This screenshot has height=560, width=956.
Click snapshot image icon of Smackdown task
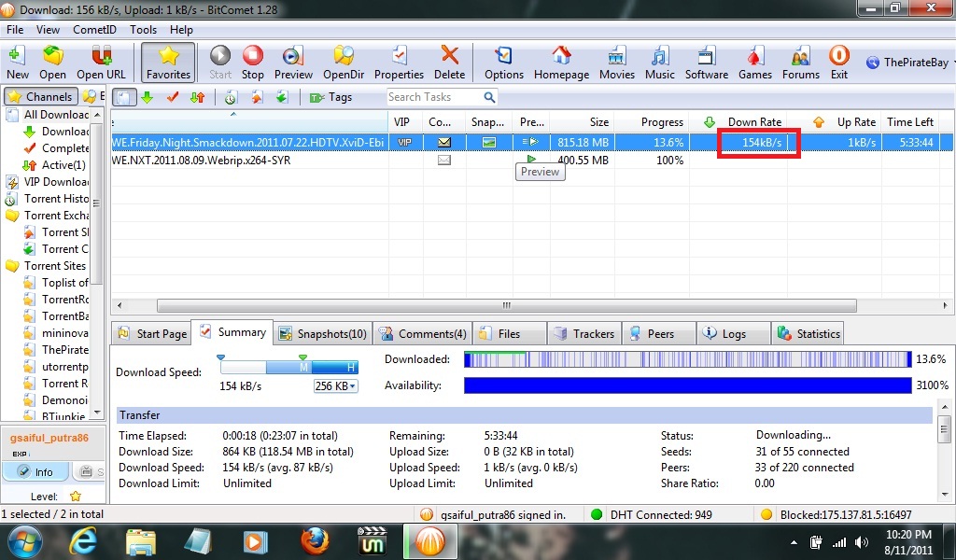click(x=489, y=142)
